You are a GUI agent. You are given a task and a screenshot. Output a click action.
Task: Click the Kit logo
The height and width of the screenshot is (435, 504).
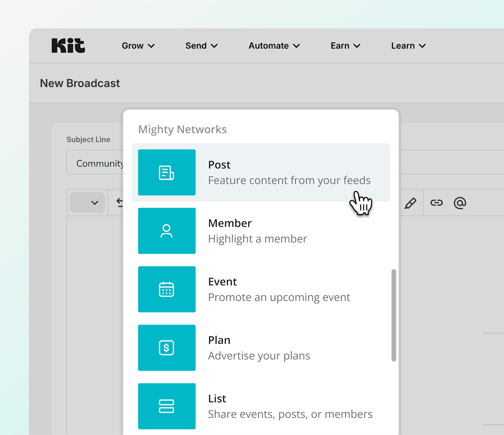click(x=68, y=46)
